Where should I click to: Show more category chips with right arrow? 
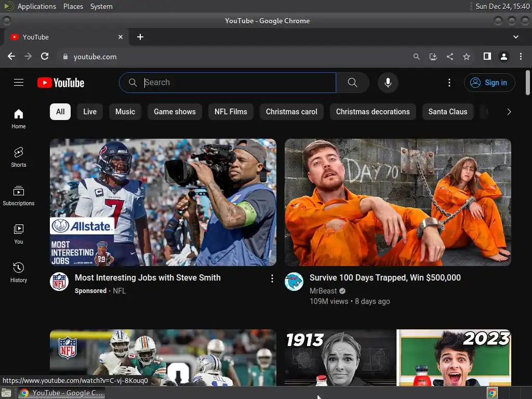click(x=509, y=112)
